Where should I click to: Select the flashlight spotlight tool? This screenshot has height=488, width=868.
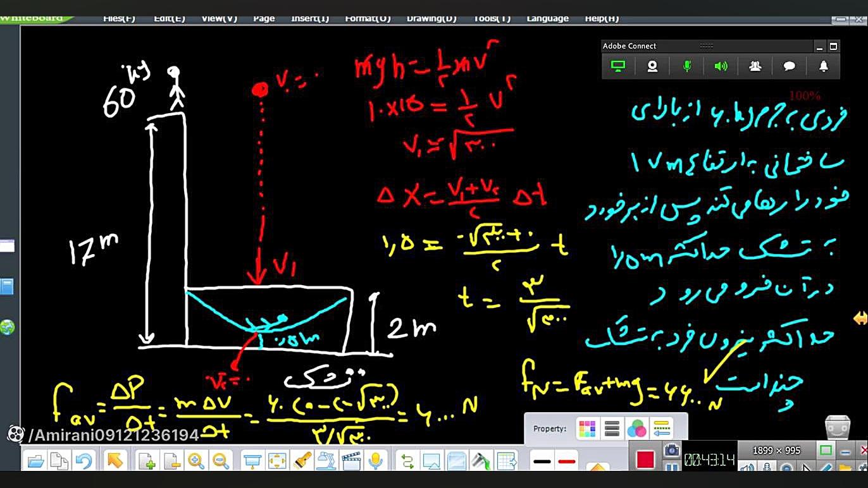point(302,461)
